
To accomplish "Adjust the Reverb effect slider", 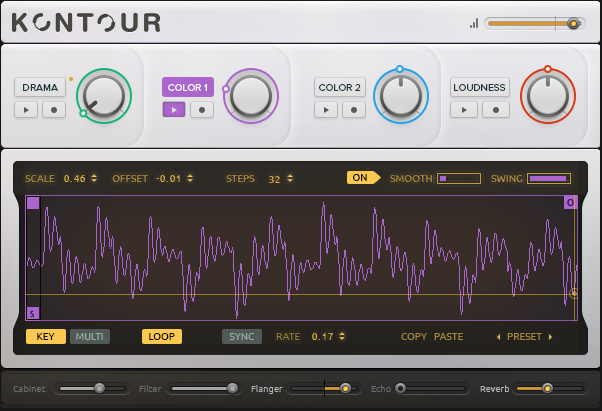I will 550,388.
